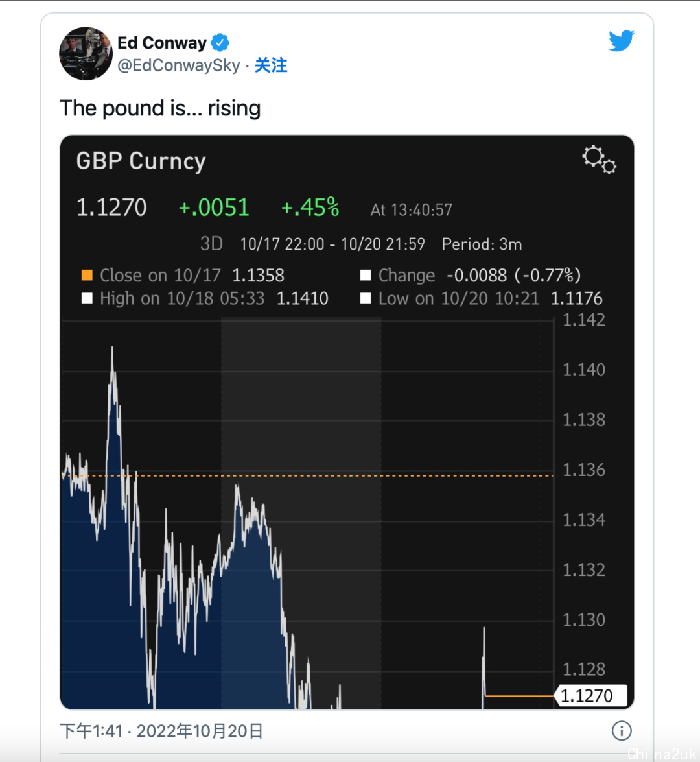This screenshot has width=700, height=762.
Task: Click the Ed Conway display name
Action: (x=162, y=43)
